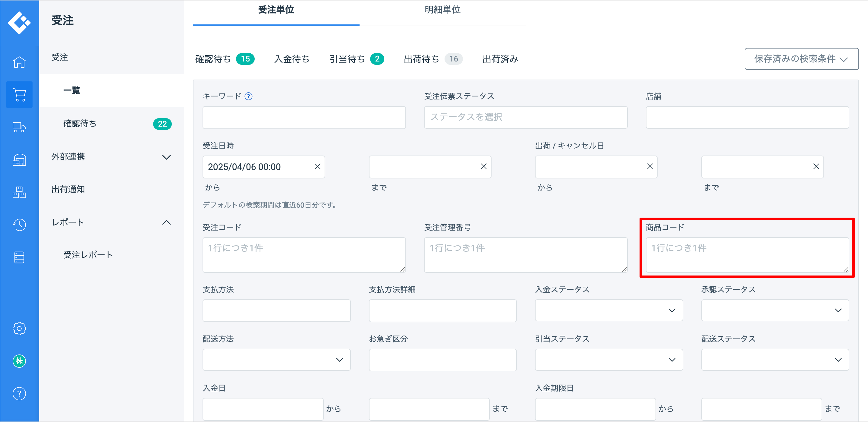Viewport: 868px width, 422px height.
Task: Click the キーワード input field
Action: pyautogui.click(x=304, y=117)
